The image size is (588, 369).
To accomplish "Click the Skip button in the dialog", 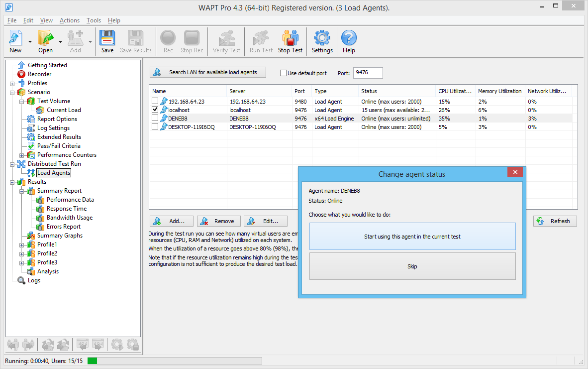I will tap(412, 266).
